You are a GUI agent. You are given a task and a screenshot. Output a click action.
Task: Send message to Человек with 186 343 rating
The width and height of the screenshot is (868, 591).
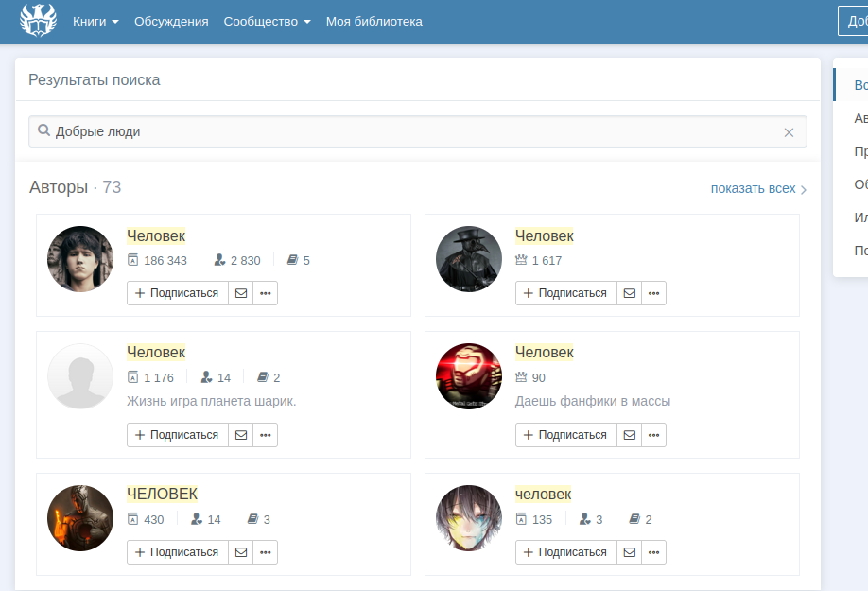pos(241,293)
